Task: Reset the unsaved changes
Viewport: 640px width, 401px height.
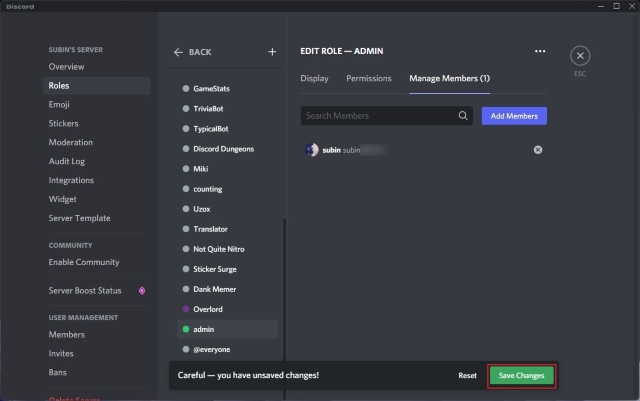Action: point(467,376)
